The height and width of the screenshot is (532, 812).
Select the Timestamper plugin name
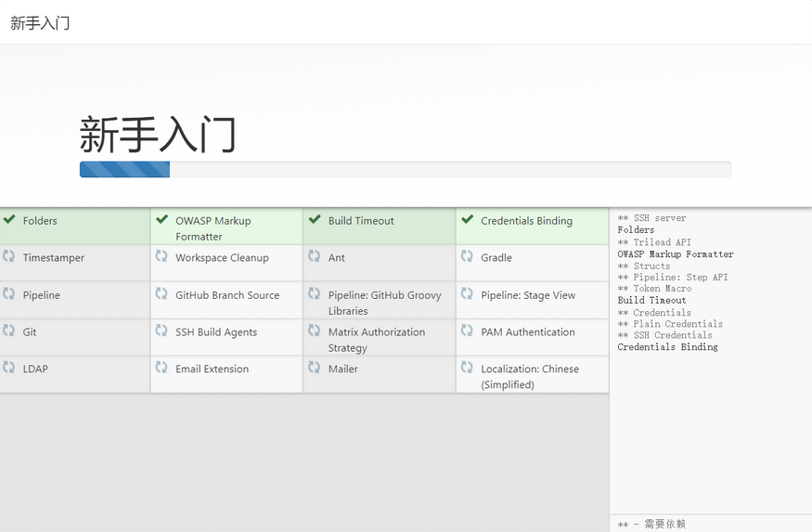pos(53,257)
